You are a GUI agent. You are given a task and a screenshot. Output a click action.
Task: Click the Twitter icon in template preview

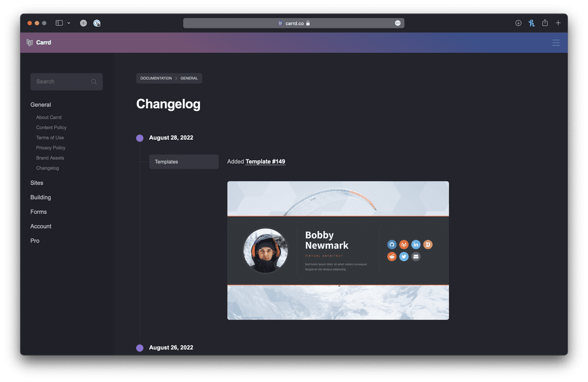tap(404, 257)
